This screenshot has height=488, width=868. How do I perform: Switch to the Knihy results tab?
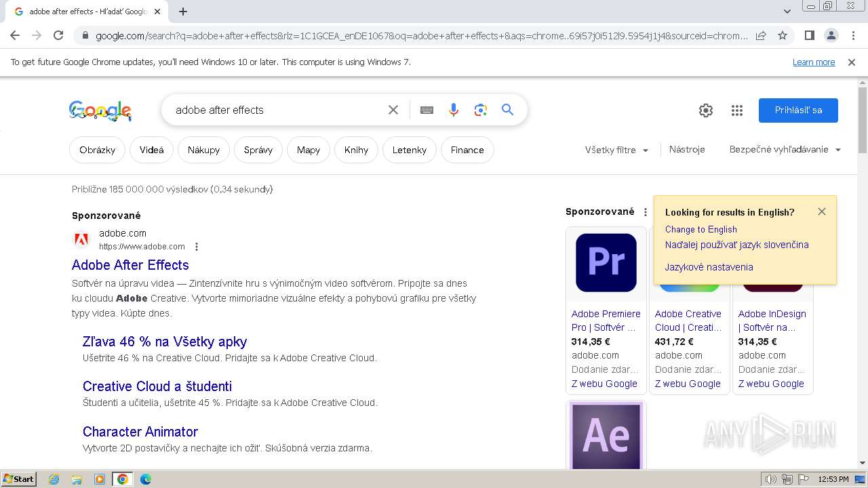pyautogui.click(x=356, y=150)
